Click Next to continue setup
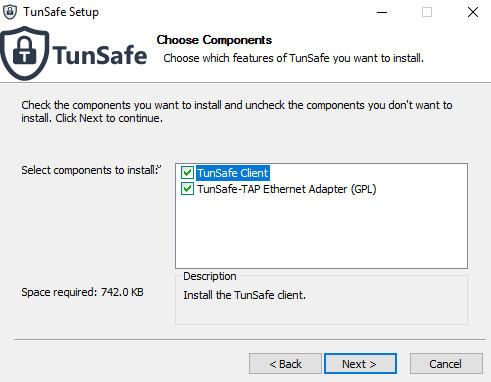 (x=360, y=364)
